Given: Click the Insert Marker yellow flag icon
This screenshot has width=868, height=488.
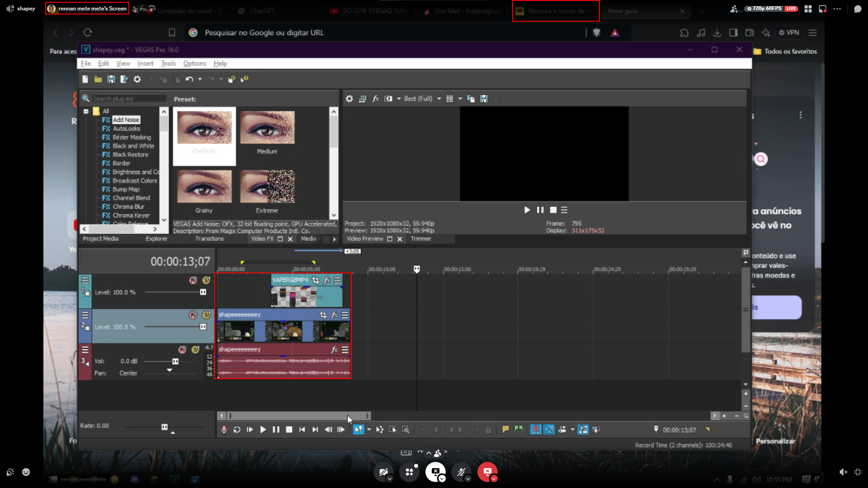Looking at the screenshot, I should point(505,430).
